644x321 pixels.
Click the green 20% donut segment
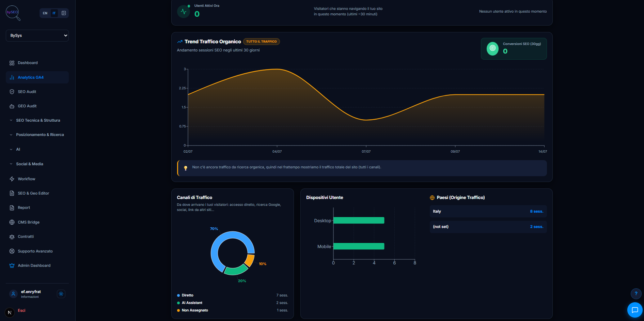236,271
